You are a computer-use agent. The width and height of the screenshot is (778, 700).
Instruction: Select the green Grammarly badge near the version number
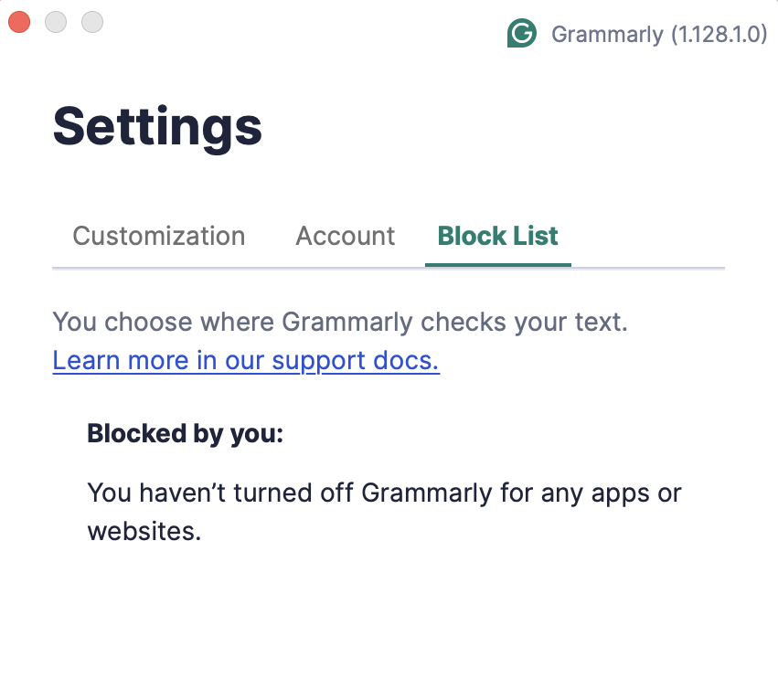(522, 33)
